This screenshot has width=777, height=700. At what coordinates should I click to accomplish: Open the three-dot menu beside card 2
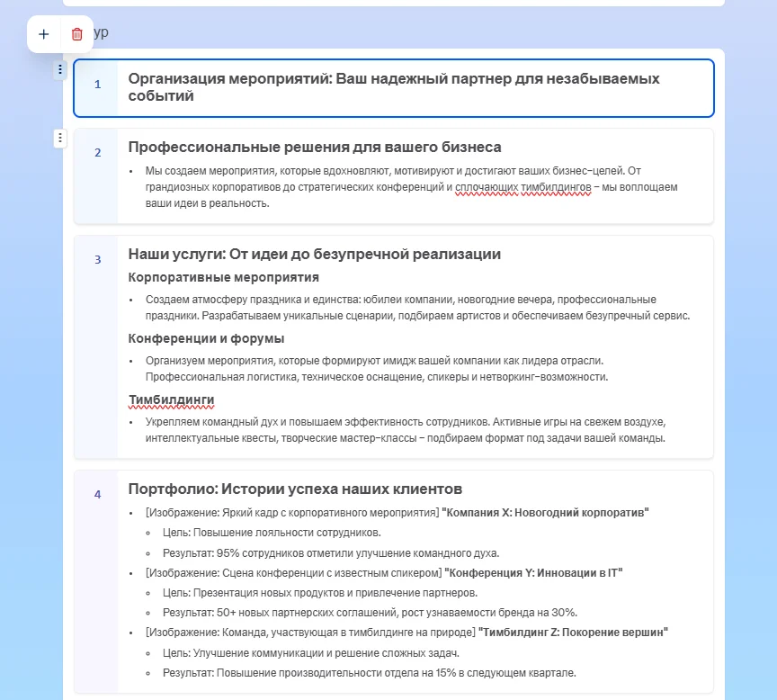click(x=60, y=138)
